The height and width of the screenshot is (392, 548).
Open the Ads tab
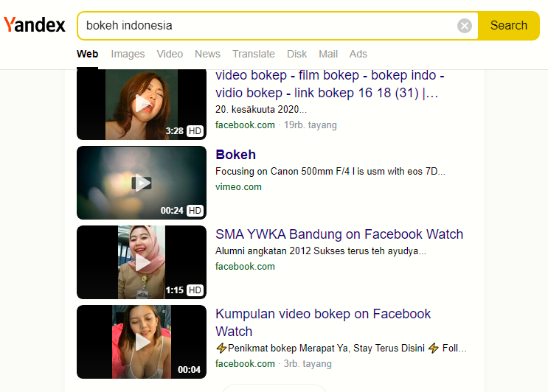tap(358, 54)
